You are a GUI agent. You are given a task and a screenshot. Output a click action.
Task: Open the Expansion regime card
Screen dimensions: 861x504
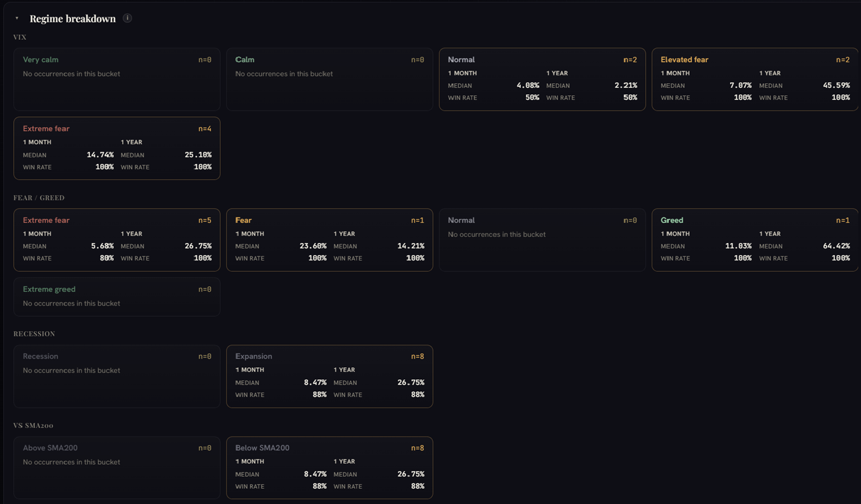coord(329,376)
